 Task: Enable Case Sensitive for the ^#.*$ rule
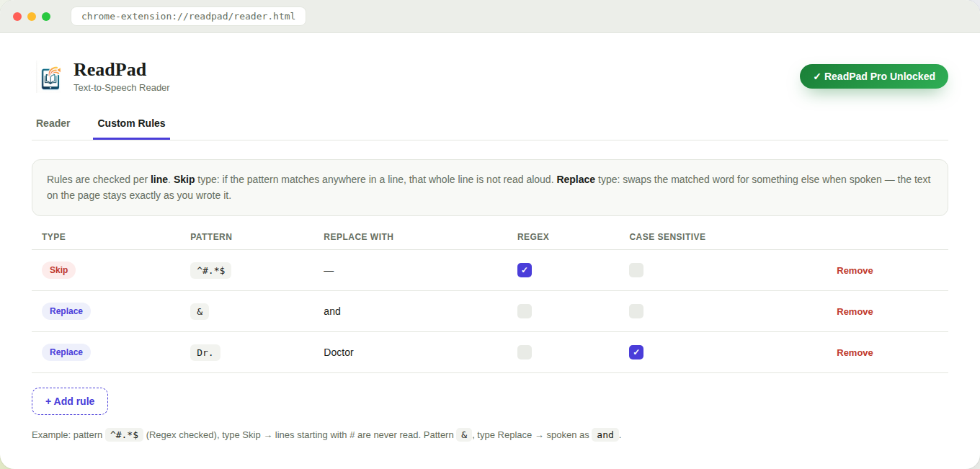point(636,270)
